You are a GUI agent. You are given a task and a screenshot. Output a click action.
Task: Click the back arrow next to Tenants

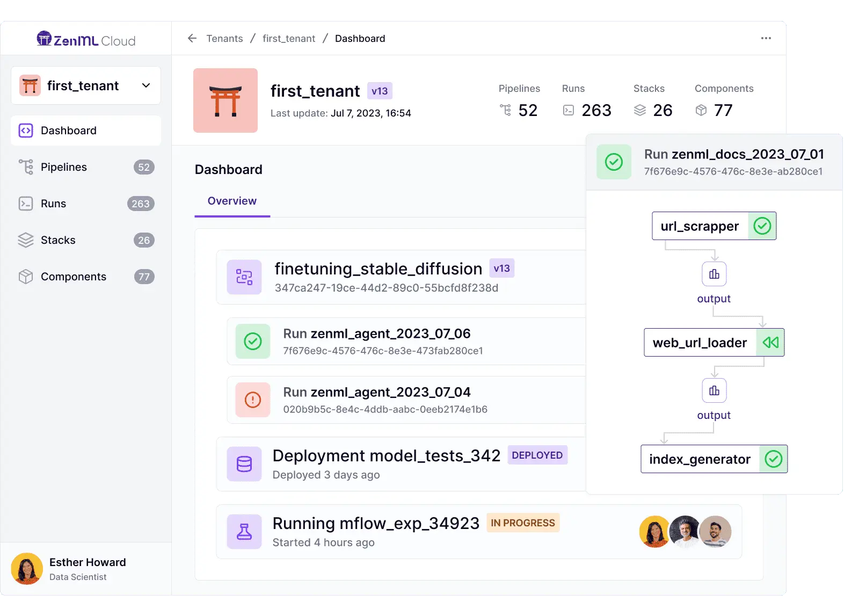point(192,38)
